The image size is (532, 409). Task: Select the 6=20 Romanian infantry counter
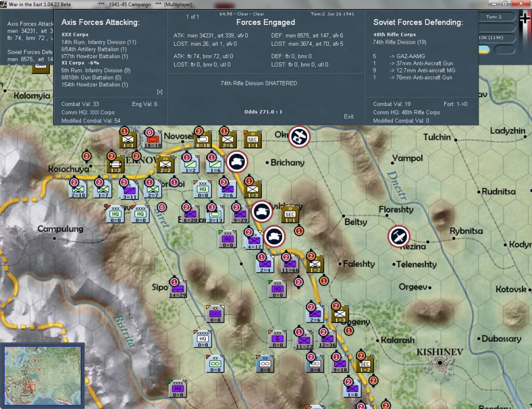pyautogui.click(x=190, y=215)
